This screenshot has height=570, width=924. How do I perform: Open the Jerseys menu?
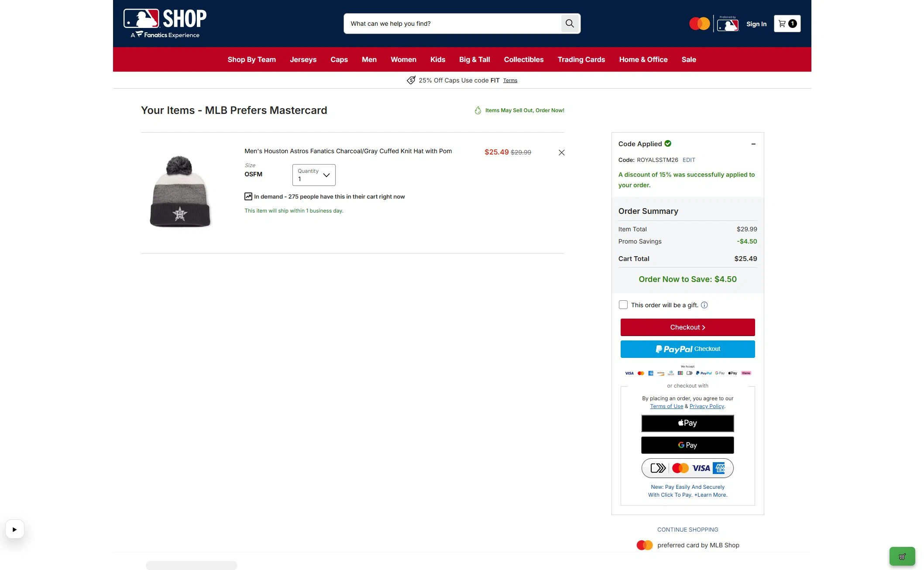pos(303,59)
